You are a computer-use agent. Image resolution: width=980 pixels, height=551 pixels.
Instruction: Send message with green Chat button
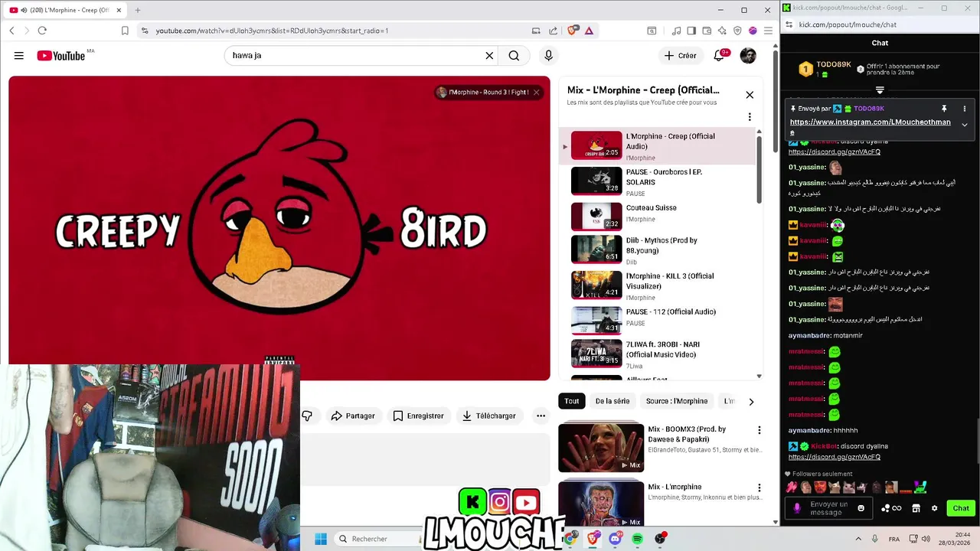tap(961, 508)
